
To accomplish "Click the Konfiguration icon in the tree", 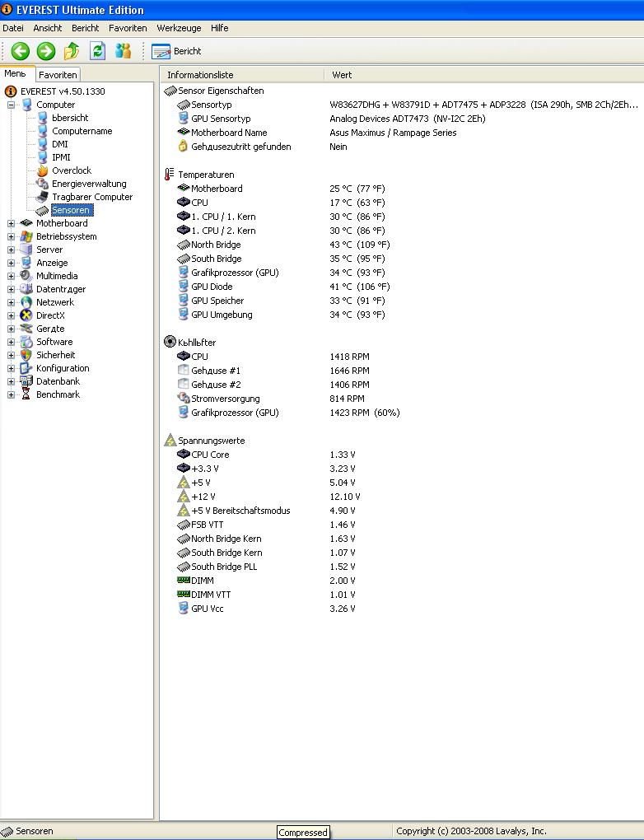I will tap(26, 369).
